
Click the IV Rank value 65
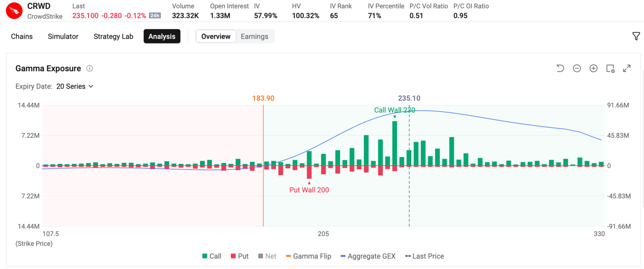[x=334, y=16]
